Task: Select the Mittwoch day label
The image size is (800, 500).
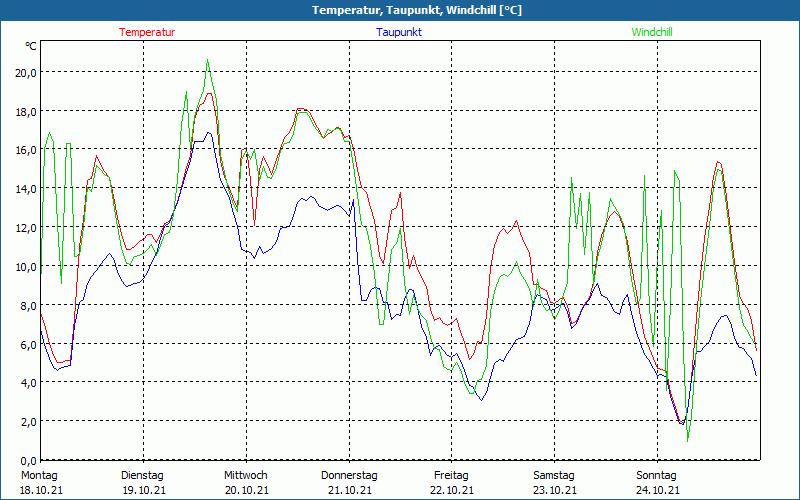Action: (245, 475)
